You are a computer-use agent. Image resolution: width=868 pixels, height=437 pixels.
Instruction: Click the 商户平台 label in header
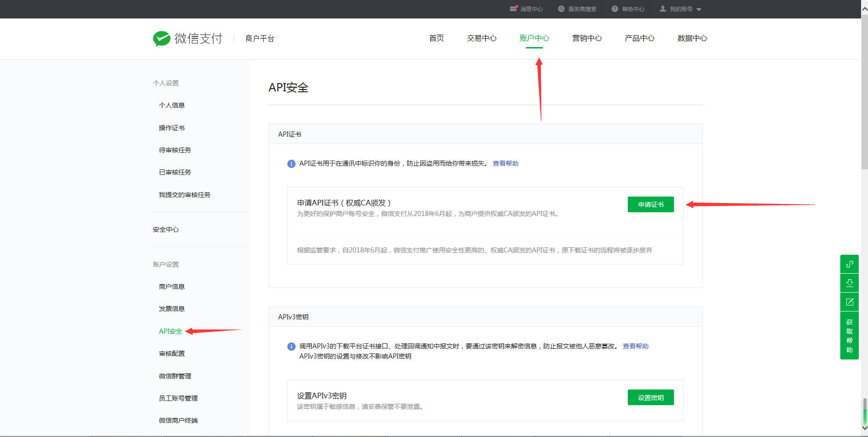(260, 38)
